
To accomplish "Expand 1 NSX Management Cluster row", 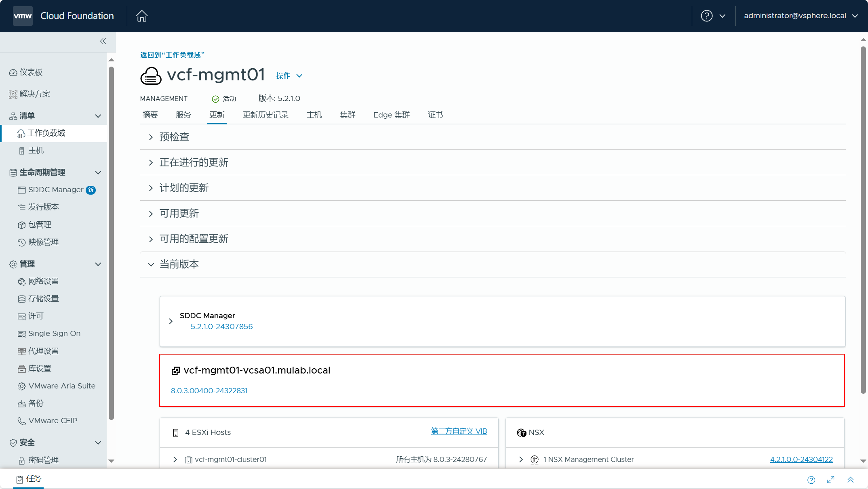I will click(521, 460).
